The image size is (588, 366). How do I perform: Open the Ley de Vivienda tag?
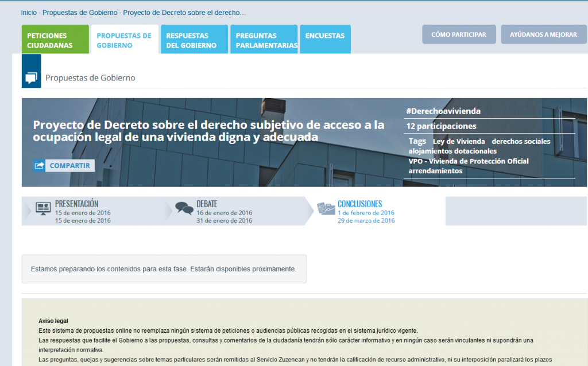pos(457,141)
